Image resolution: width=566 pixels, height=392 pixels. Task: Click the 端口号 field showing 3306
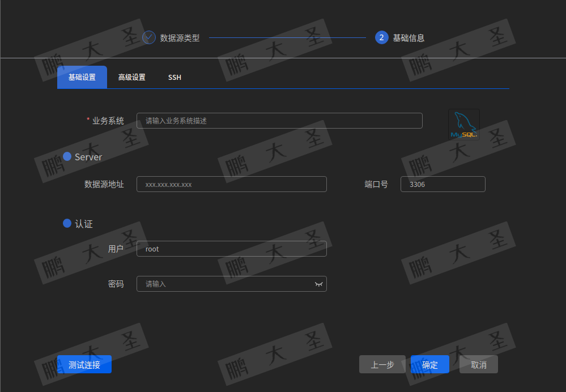click(442, 184)
